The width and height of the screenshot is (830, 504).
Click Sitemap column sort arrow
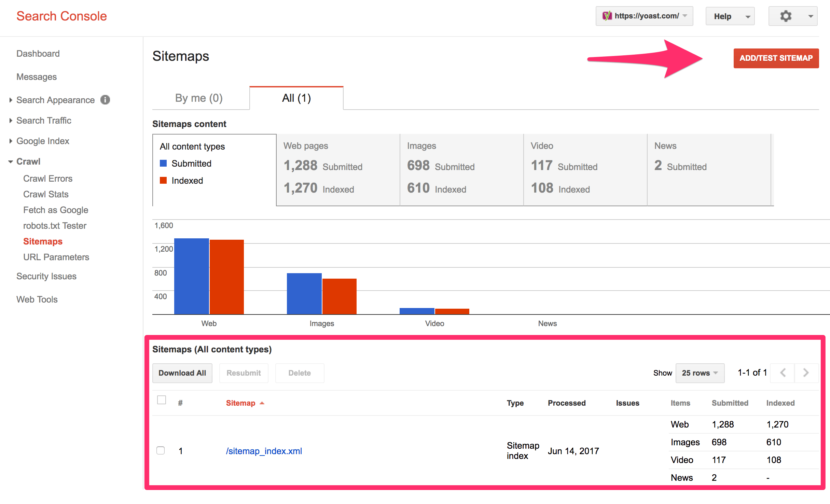pos(262,403)
